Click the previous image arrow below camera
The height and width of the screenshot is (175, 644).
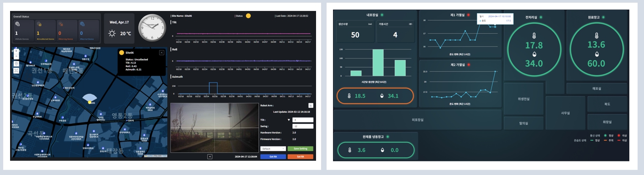[210, 157]
